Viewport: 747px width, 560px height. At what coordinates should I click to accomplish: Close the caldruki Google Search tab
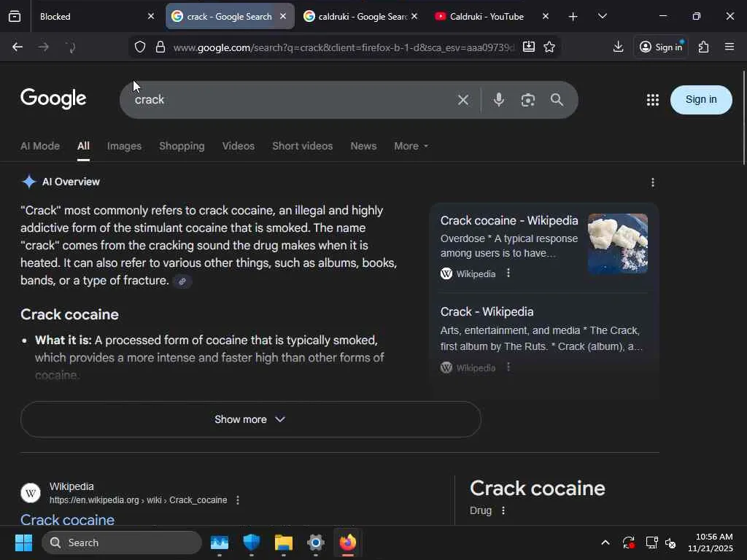point(414,16)
